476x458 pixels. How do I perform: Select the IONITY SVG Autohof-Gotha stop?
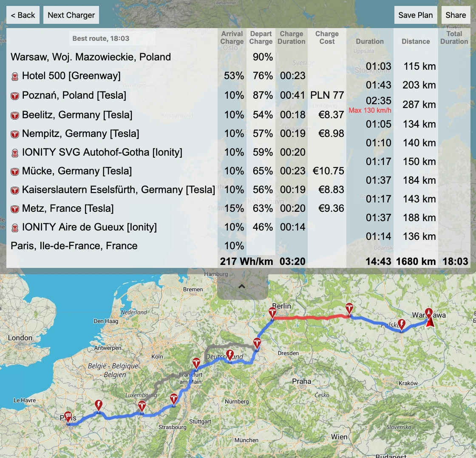tap(102, 152)
